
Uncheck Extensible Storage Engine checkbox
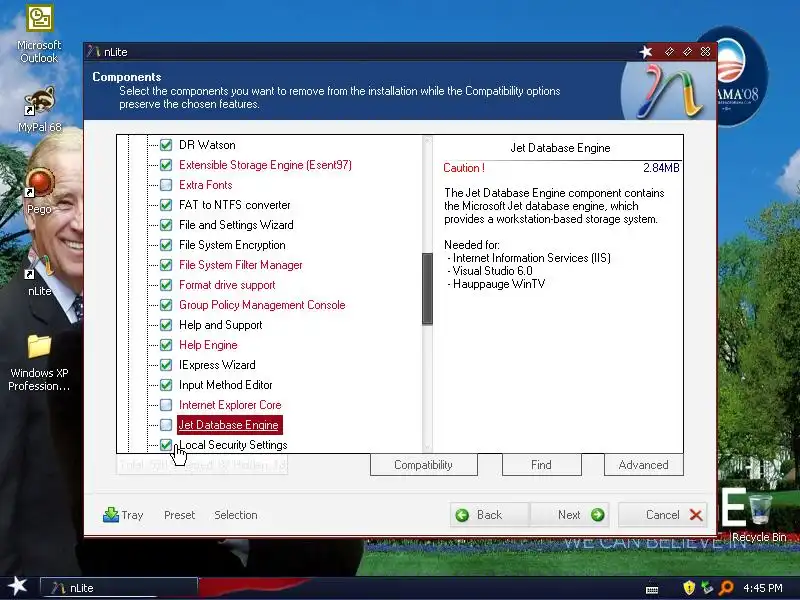click(x=166, y=165)
